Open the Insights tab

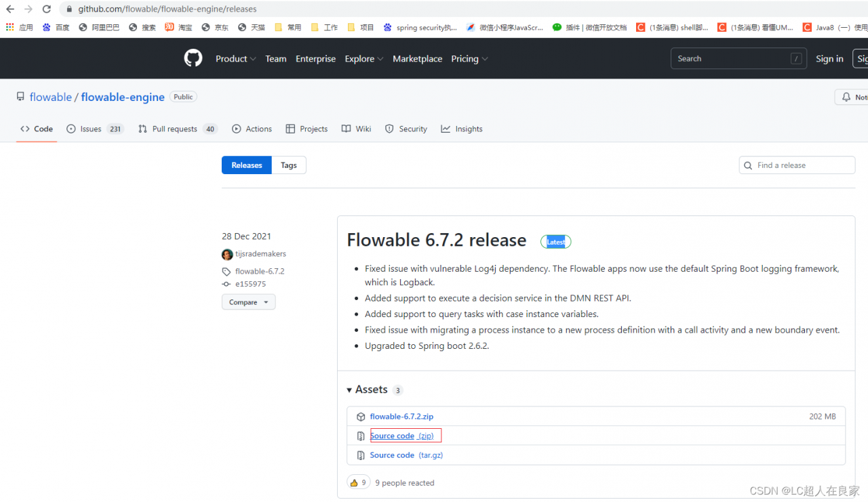(462, 129)
